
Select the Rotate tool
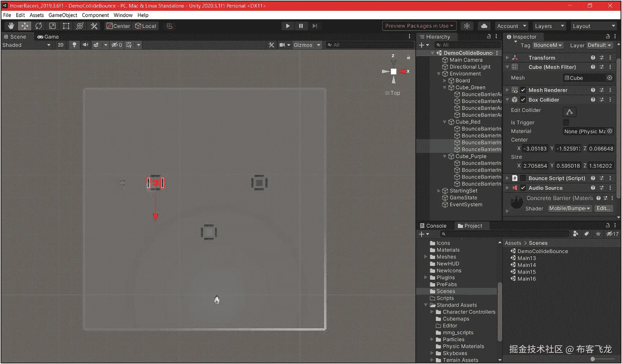pos(39,26)
